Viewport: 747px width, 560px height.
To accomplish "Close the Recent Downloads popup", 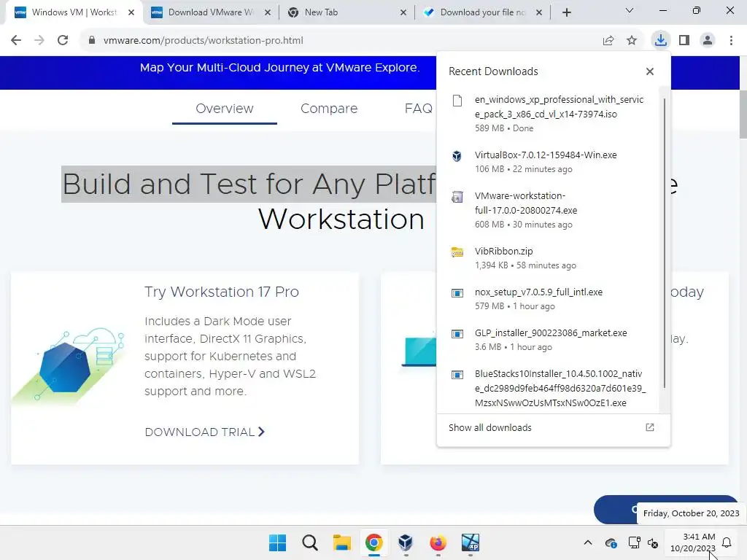I will [649, 71].
